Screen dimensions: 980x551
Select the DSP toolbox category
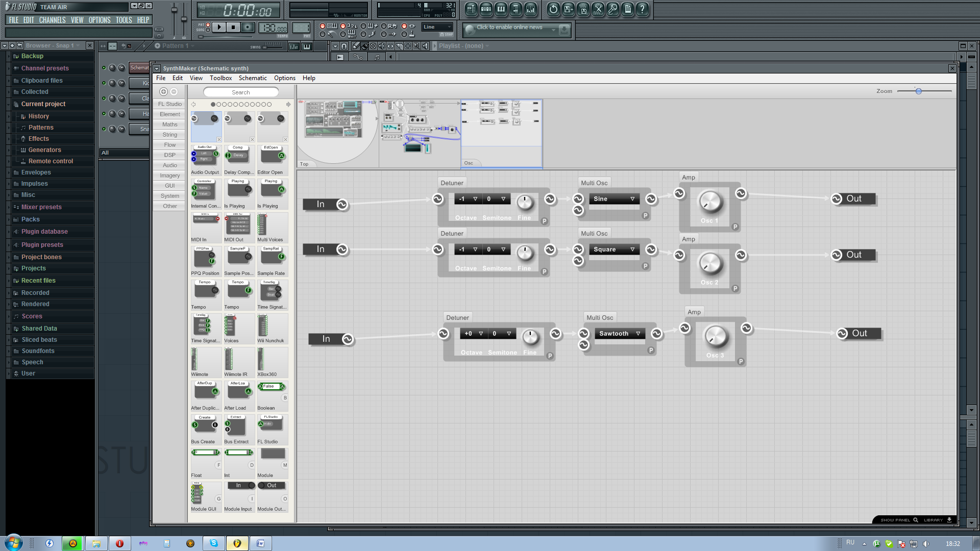pyautogui.click(x=169, y=155)
